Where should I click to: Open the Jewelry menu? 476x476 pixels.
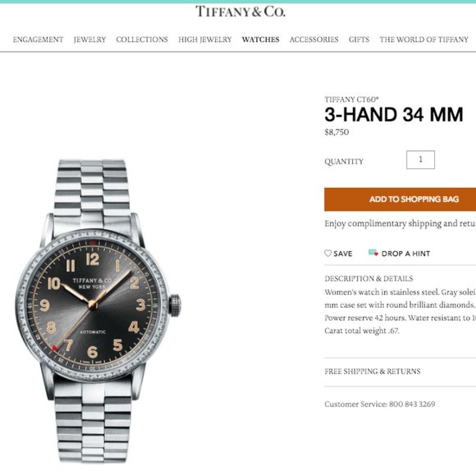[x=89, y=39]
